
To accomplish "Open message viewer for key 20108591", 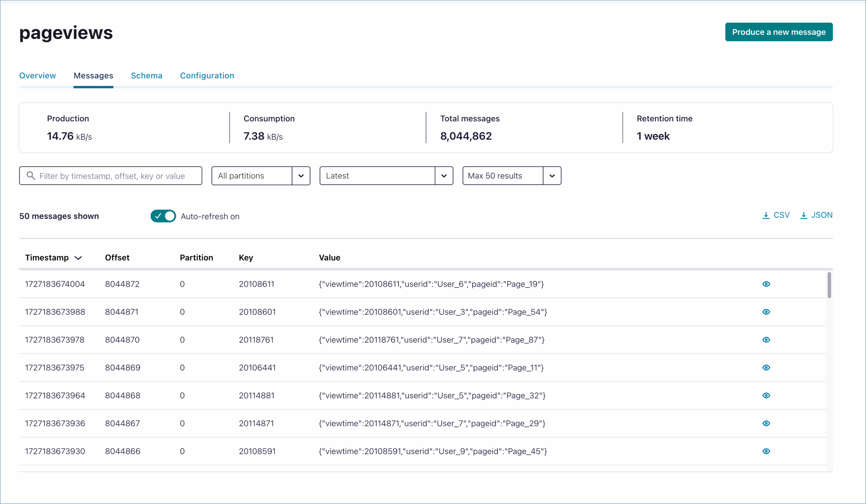I will [x=766, y=451].
